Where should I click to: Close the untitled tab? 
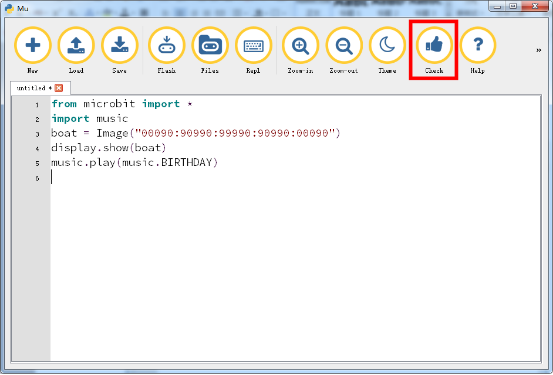pos(59,88)
